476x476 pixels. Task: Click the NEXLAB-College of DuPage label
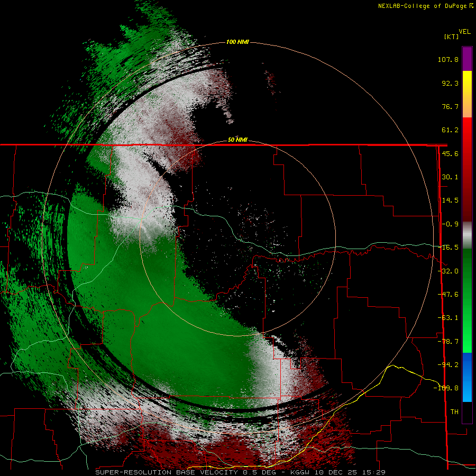tap(426, 6)
